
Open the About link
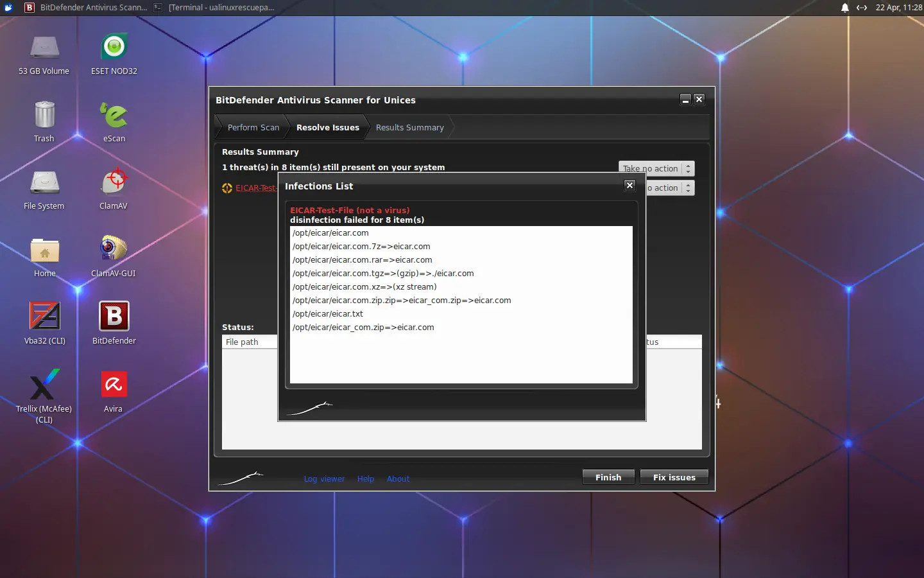pos(398,479)
